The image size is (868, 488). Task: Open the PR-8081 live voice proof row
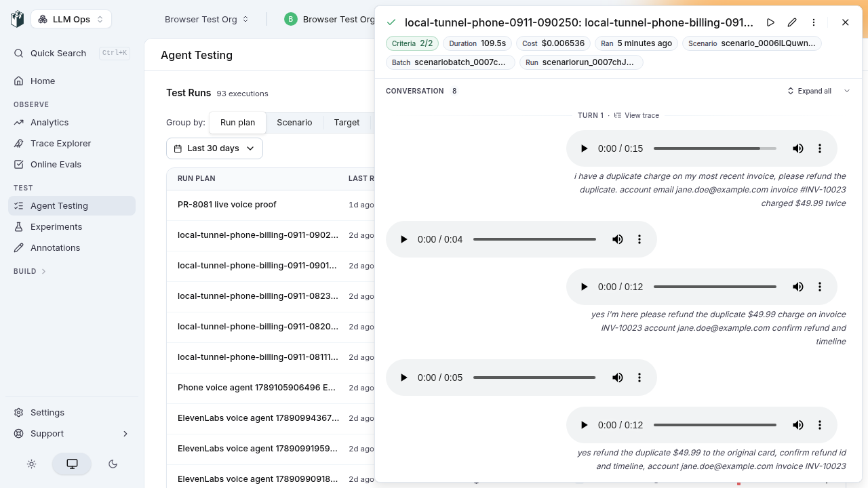[x=271, y=205]
